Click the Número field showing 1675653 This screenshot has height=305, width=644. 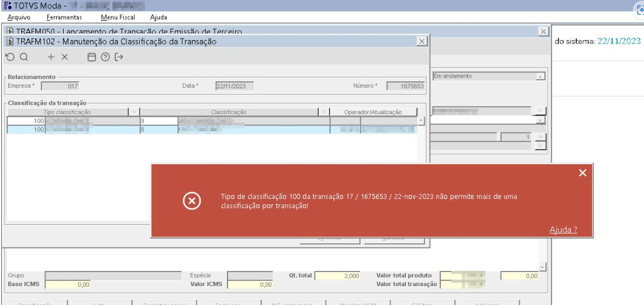pos(405,86)
